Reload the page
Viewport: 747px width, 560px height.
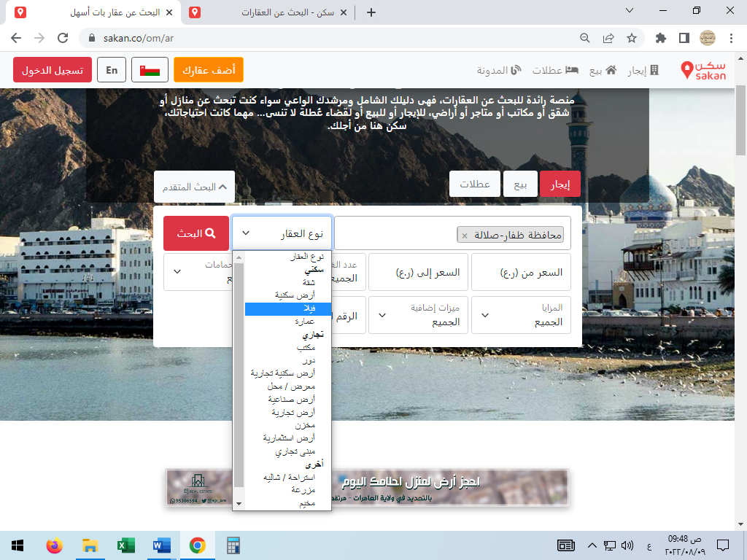point(63,38)
